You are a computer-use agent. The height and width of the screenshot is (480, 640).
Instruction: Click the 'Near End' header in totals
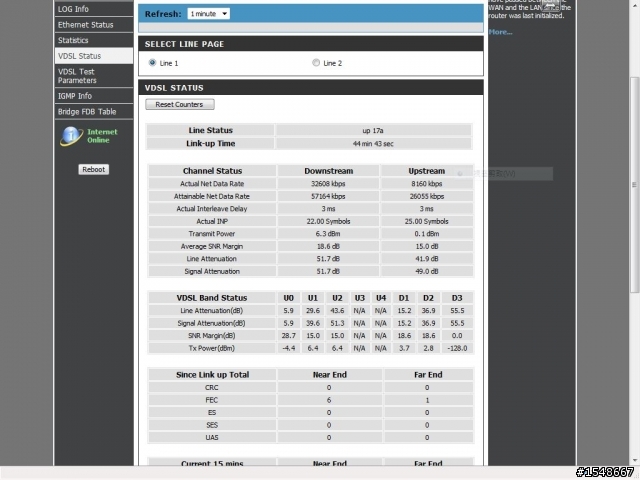point(330,375)
